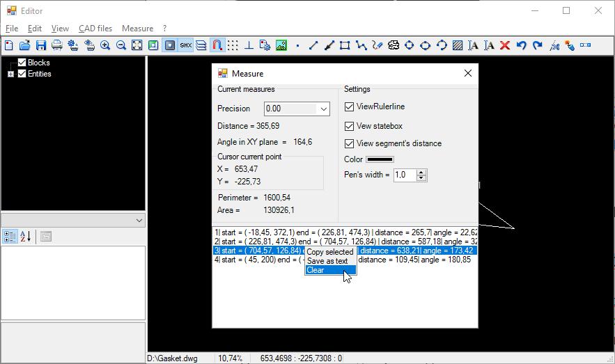Click the Undo arrow icon
615x364 pixels.
[x=521, y=45]
